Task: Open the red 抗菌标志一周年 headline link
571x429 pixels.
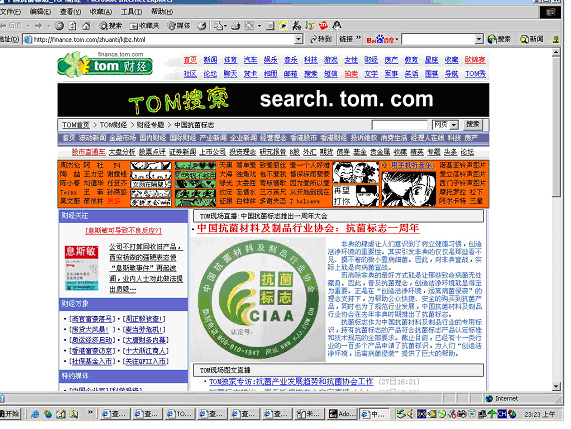Action: (308, 228)
